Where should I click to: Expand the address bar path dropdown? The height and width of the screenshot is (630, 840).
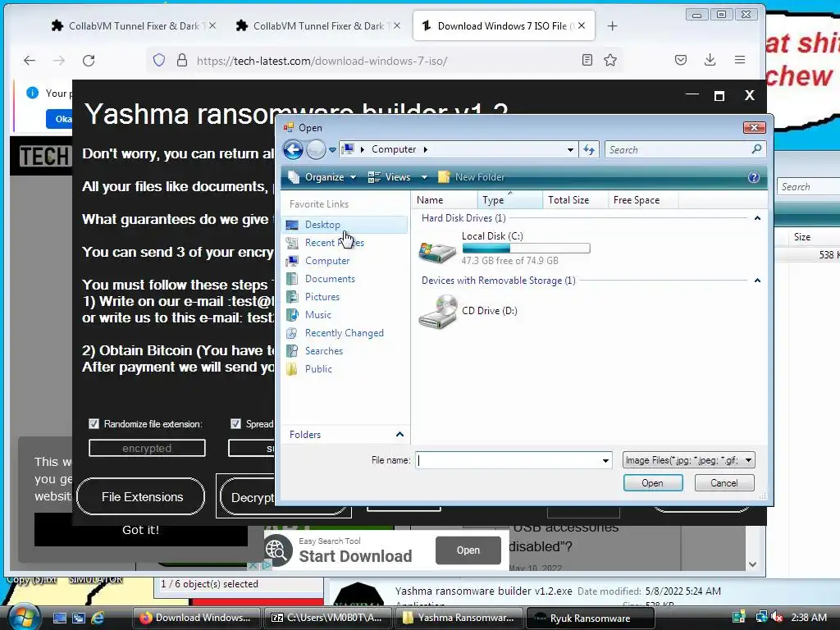coord(570,149)
